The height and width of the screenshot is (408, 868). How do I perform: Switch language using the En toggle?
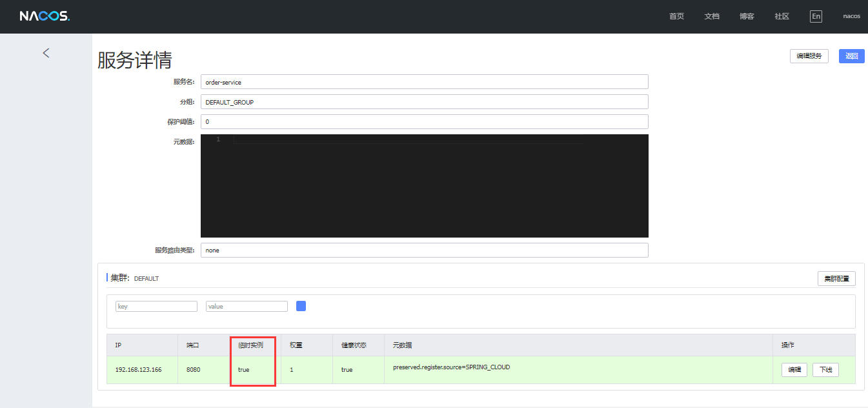816,16
